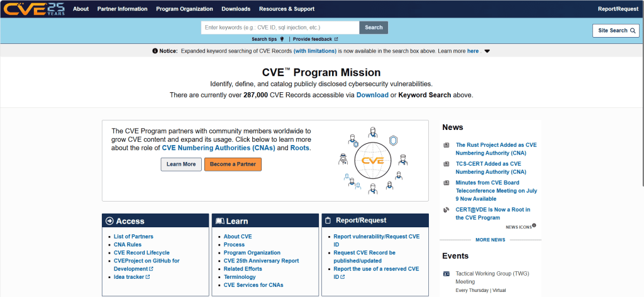Screen dimensions: 644x297
Task: Click the News Icons info icon
Action: 535,225
